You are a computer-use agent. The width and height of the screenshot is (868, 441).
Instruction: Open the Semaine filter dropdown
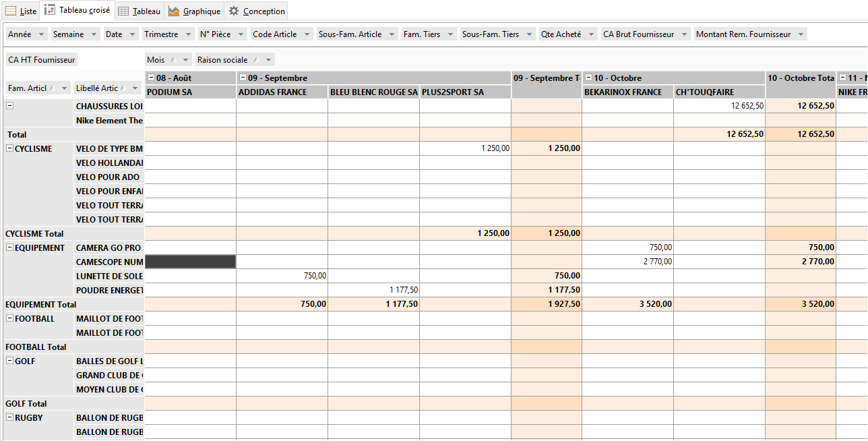tap(93, 34)
